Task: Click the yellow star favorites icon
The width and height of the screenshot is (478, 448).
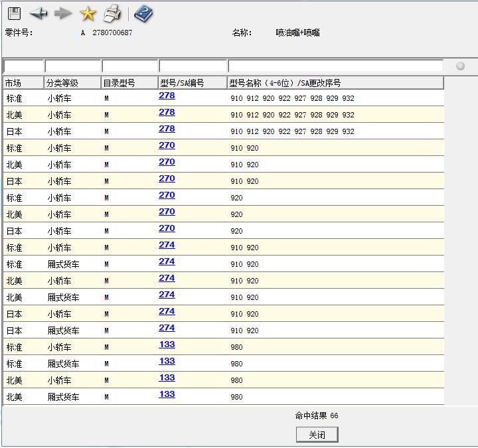Action: coord(88,13)
